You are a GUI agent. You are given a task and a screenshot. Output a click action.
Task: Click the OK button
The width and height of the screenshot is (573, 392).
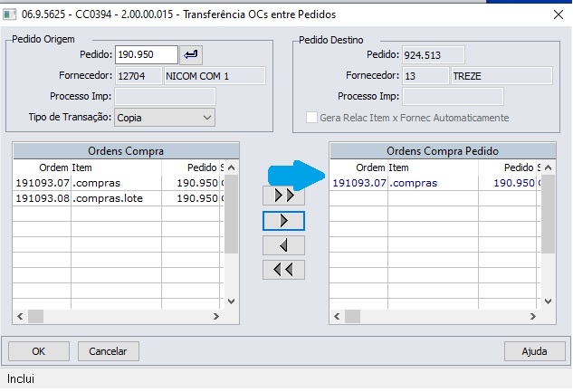point(39,351)
